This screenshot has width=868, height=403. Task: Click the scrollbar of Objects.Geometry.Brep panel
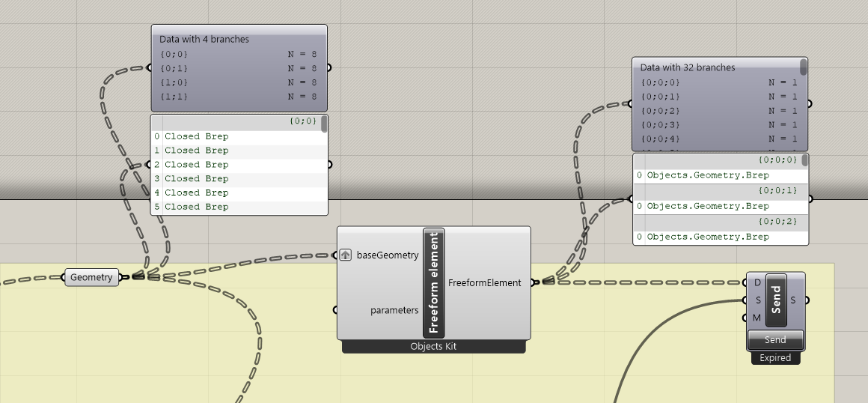805,161
